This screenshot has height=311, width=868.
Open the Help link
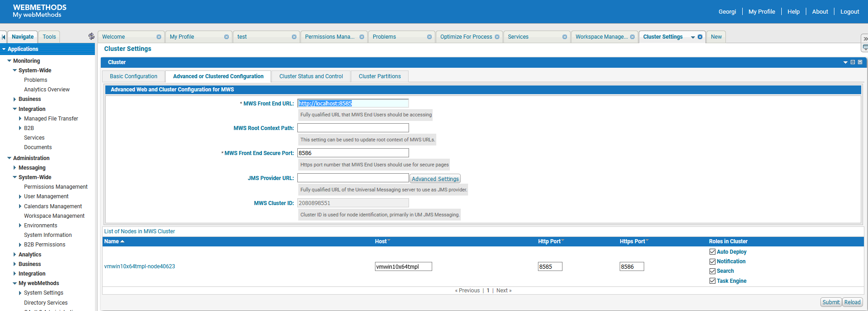(794, 12)
